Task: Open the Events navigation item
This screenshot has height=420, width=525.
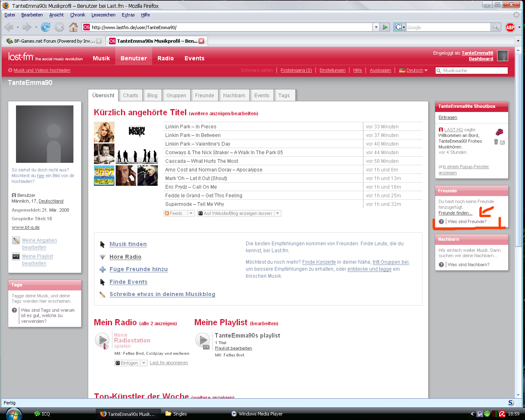Action: [x=194, y=58]
